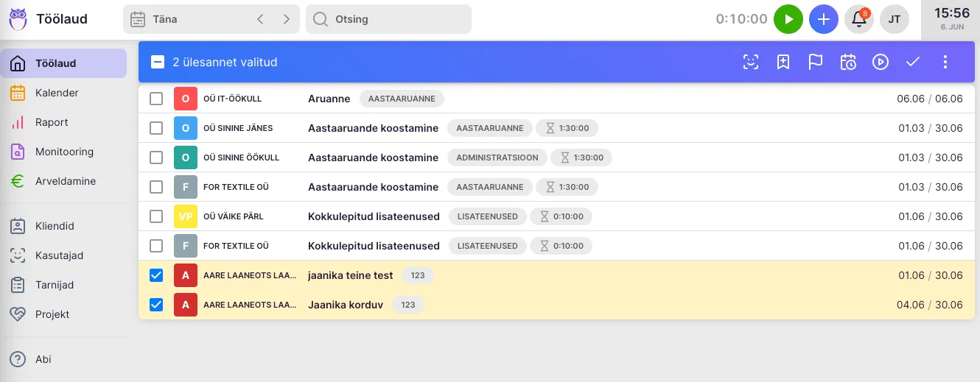Click the green start timer play button
This screenshot has width=980, height=382.
click(788, 19)
